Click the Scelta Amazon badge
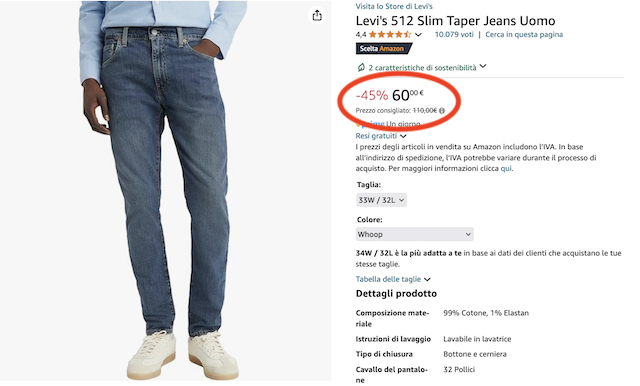This screenshot has width=640, height=386. pyautogui.click(x=383, y=49)
